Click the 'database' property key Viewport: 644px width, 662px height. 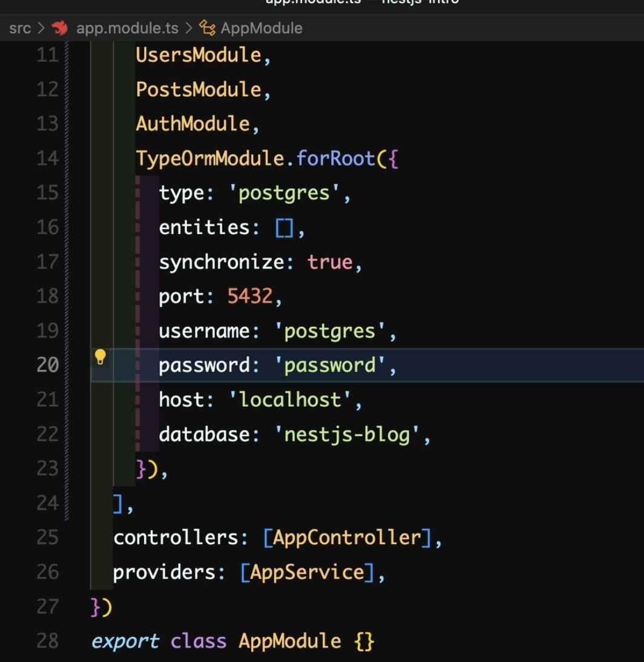click(x=204, y=434)
